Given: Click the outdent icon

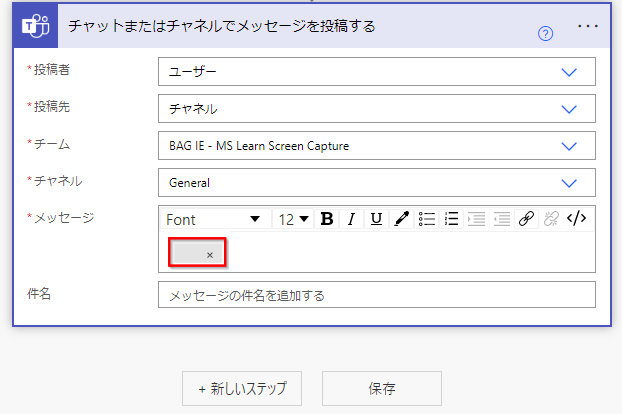Looking at the screenshot, I should (x=501, y=219).
